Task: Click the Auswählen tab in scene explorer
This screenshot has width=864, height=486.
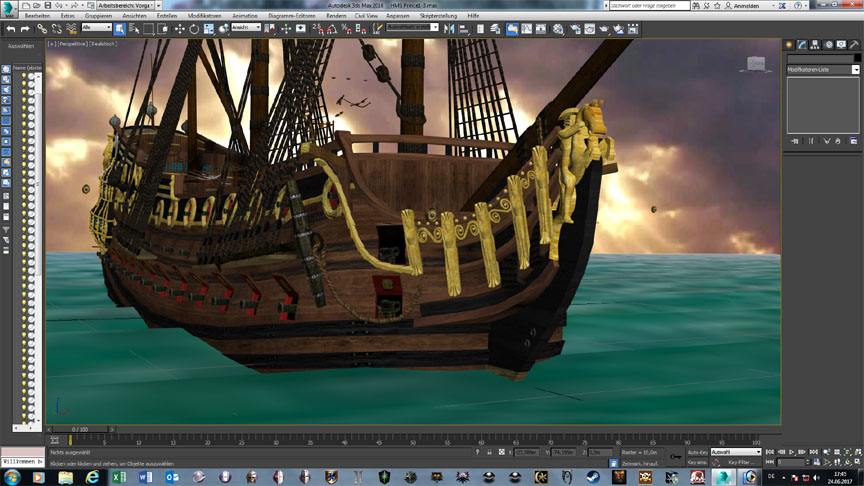Action: coord(21,46)
